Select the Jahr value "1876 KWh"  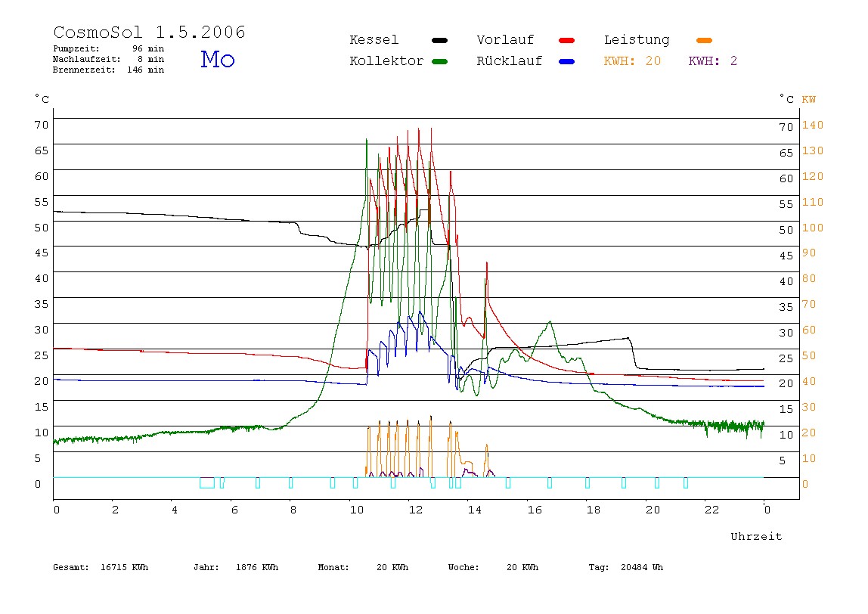tap(257, 567)
